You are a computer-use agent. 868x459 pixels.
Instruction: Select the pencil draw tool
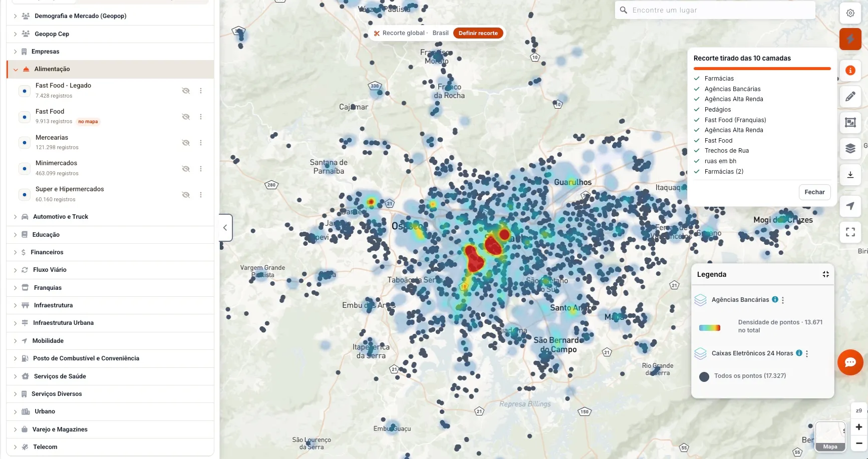(850, 97)
